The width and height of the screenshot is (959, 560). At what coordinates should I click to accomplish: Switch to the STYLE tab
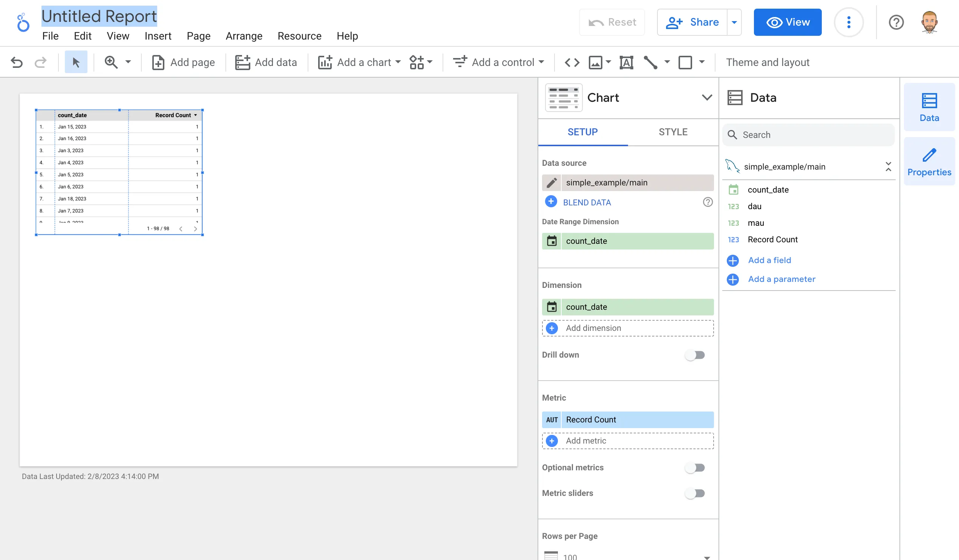[673, 132]
